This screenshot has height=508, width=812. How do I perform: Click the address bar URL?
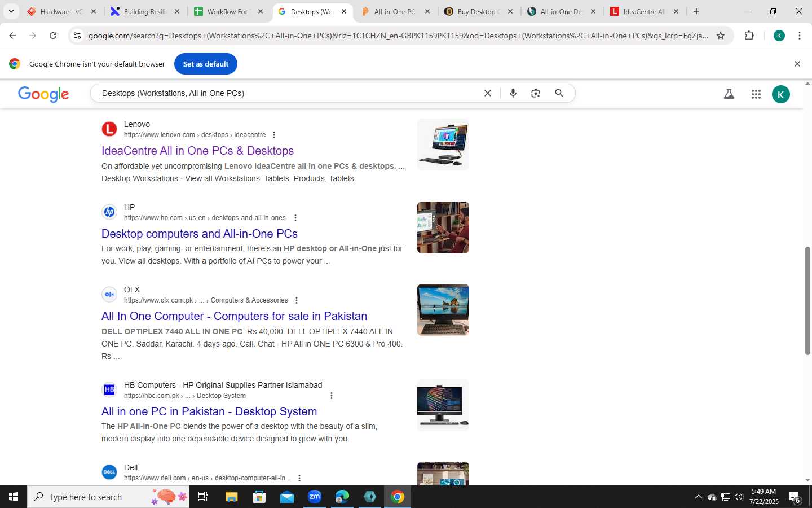pos(398,36)
